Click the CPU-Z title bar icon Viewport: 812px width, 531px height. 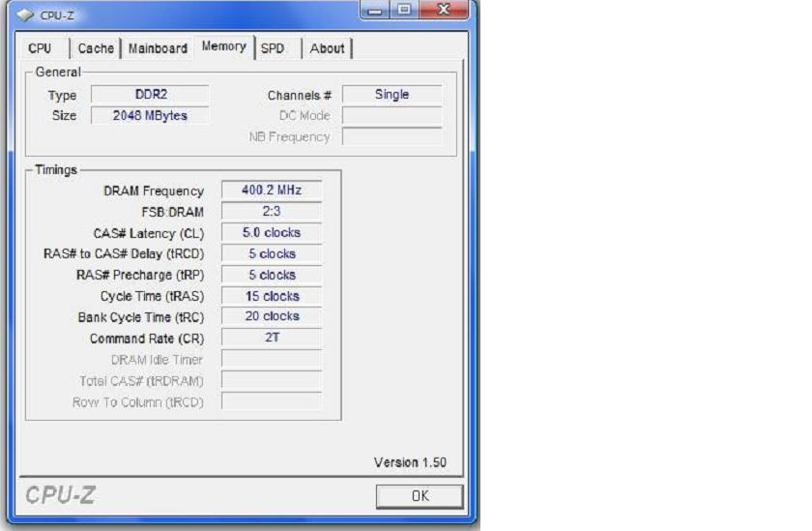(25, 15)
